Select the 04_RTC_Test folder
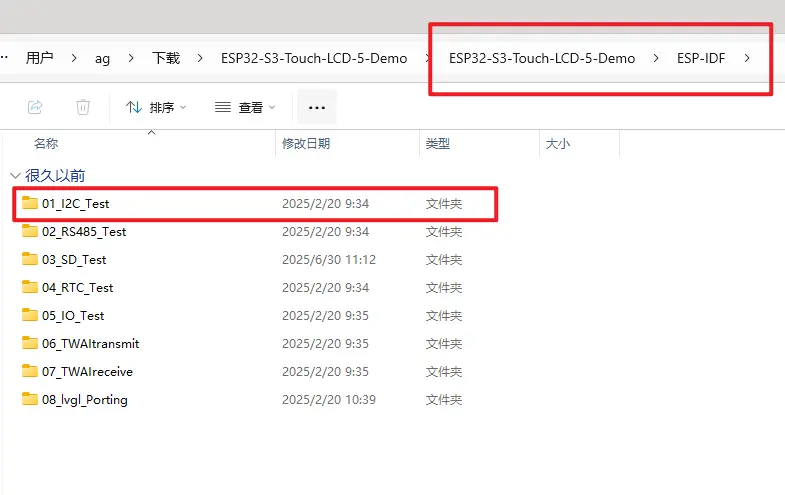This screenshot has height=495, width=785. point(77,287)
